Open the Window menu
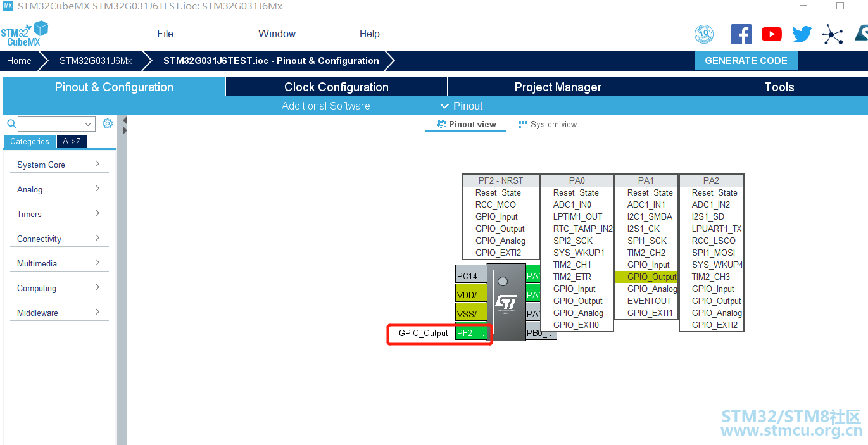Image resolution: width=868 pixels, height=445 pixels. [x=277, y=34]
